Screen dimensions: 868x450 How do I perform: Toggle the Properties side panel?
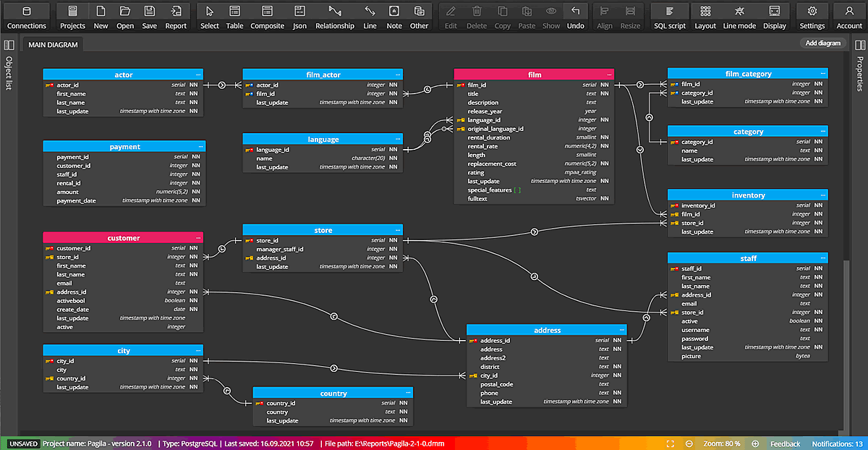pyautogui.click(x=860, y=46)
